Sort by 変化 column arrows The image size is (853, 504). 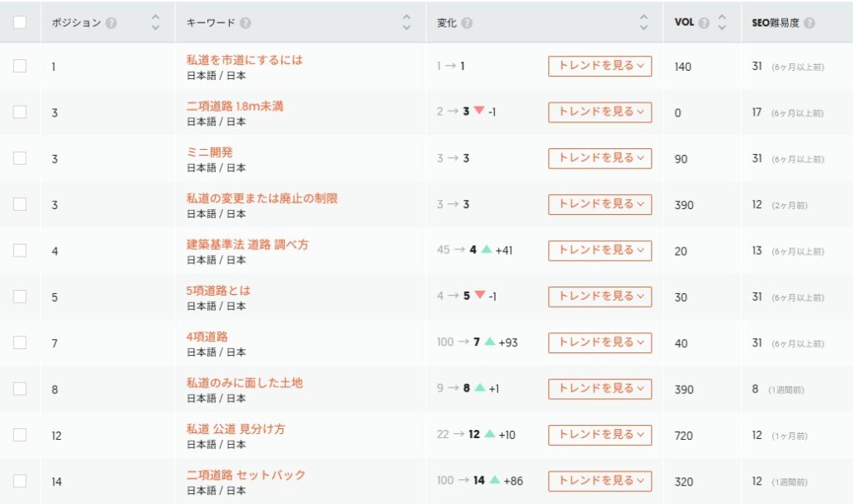[643, 22]
